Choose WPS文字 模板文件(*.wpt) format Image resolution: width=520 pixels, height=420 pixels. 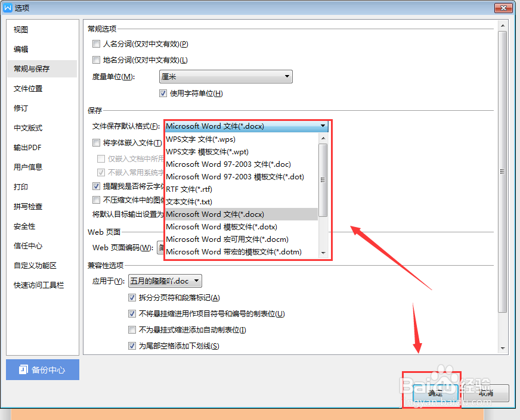242,152
